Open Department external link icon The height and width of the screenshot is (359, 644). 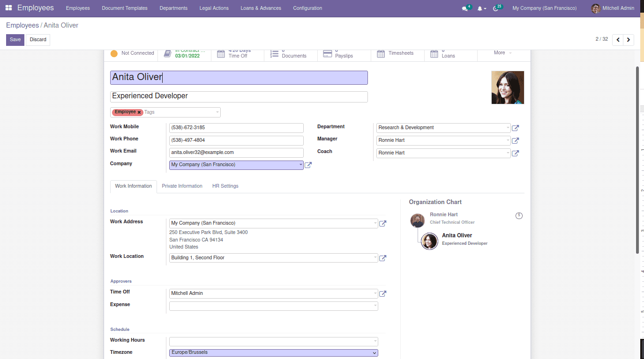coord(516,128)
